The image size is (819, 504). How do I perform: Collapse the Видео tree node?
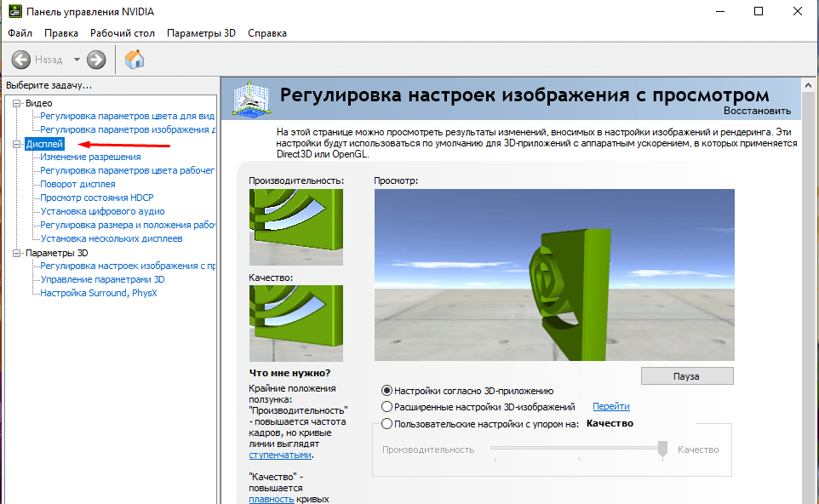tap(16, 103)
